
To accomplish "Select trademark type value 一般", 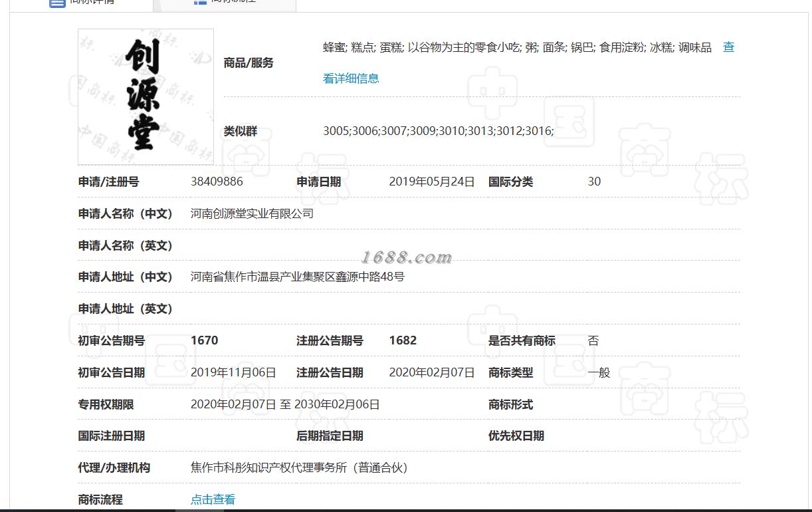I will [x=599, y=372].
